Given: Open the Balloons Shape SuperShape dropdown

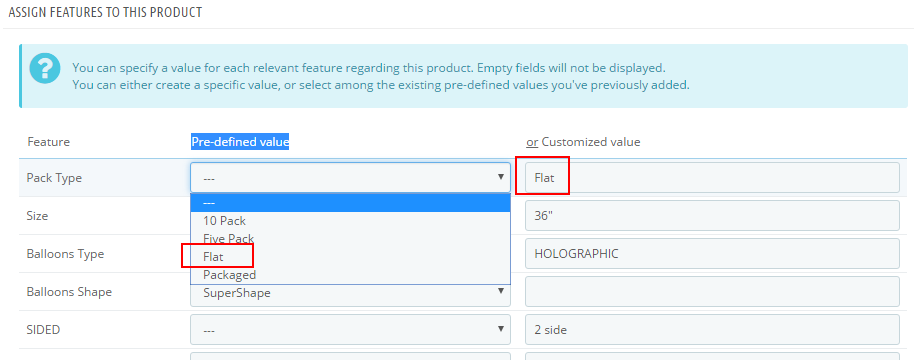Looking at the screenshot, I should [x=350, y=292].
